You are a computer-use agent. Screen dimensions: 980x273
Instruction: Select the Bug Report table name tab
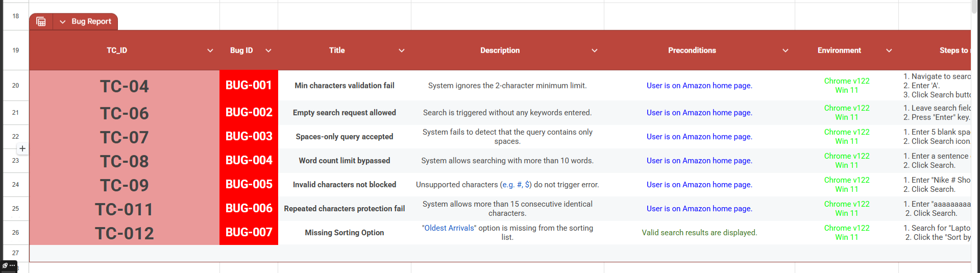click(x=91, y=21)
